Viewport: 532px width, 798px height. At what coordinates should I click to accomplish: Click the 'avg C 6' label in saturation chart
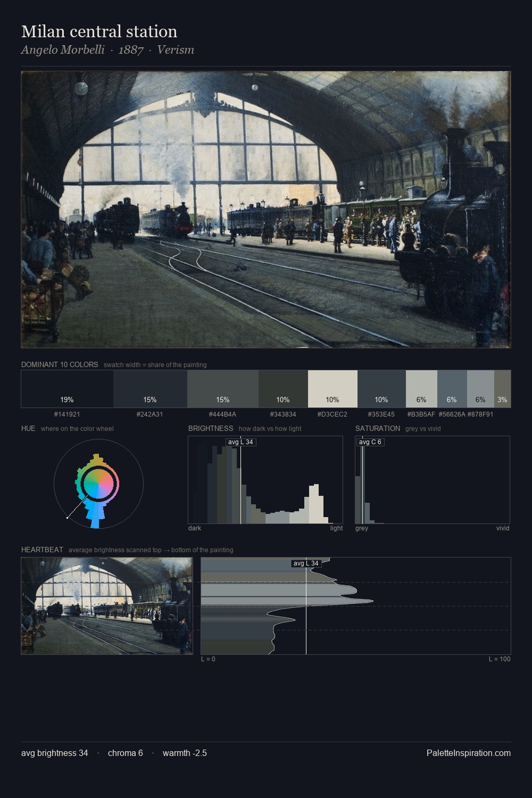point(370,442)
